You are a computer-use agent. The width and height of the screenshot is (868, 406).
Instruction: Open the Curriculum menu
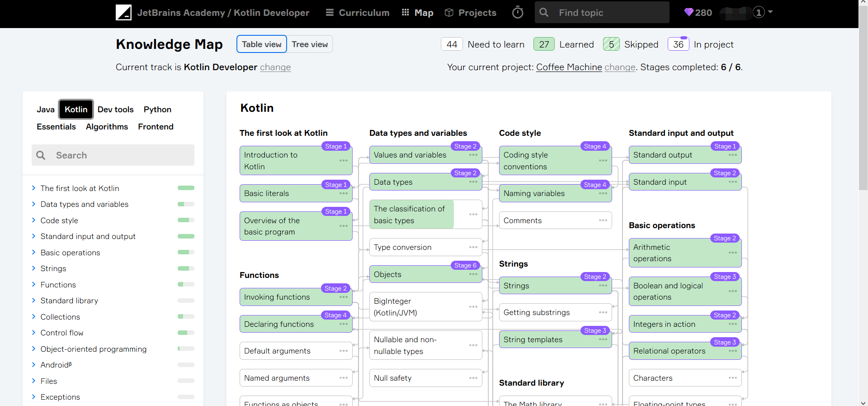[358, 13]
